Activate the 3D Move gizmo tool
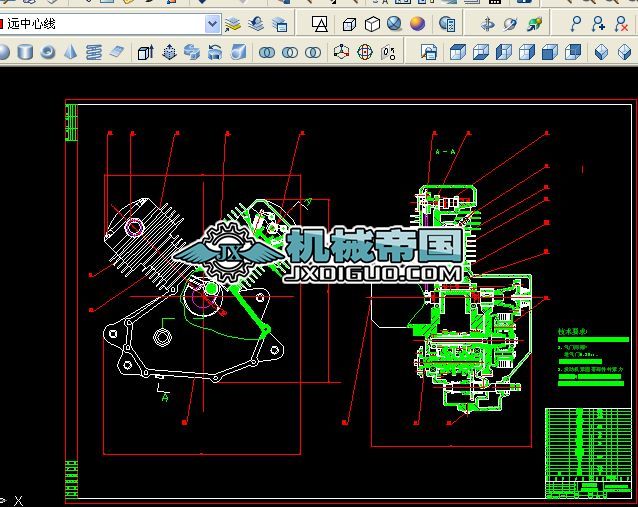 tap(341, 52)
